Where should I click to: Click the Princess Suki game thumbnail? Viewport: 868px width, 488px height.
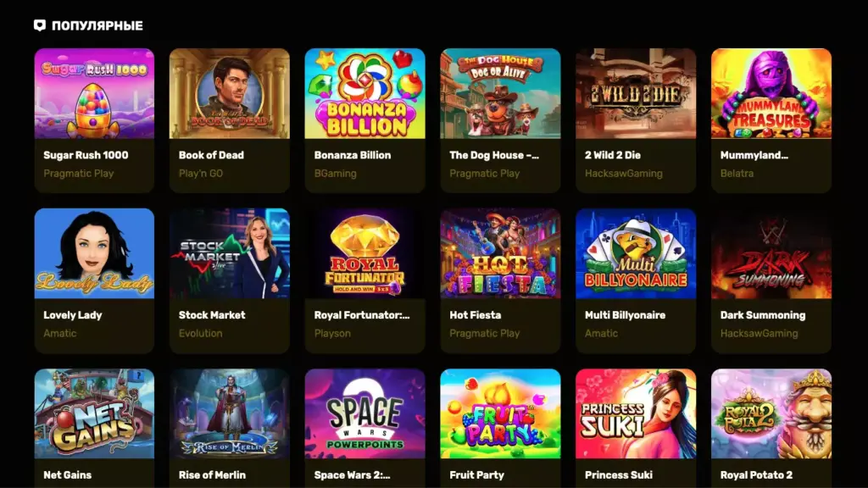(636, 413)
